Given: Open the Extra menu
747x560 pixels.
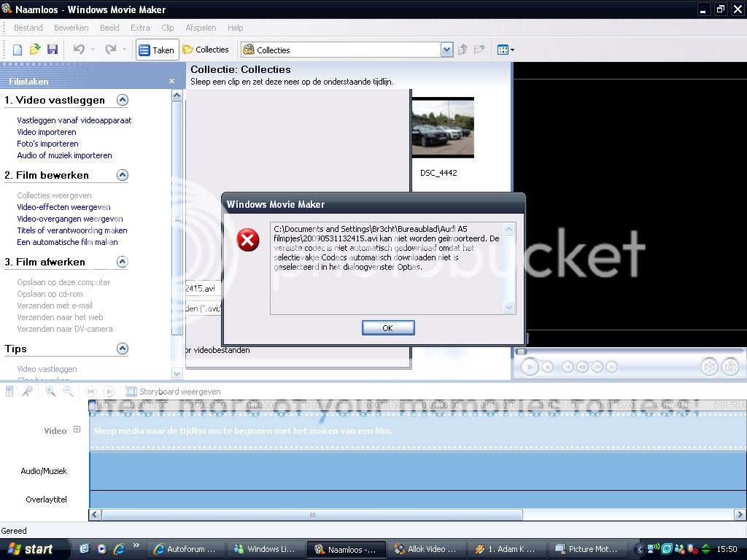Looking at the screenshot, I should coord(140,28).
